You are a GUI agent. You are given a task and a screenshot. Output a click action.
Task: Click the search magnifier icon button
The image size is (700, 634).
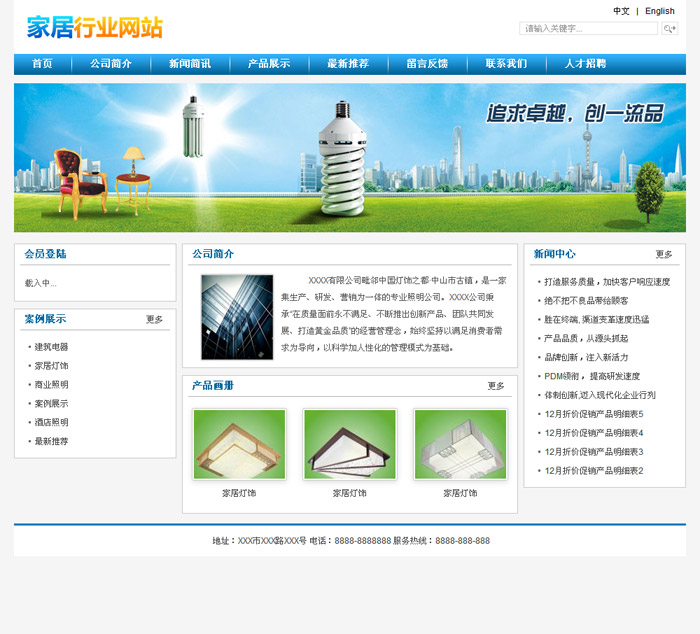[670, 29]
